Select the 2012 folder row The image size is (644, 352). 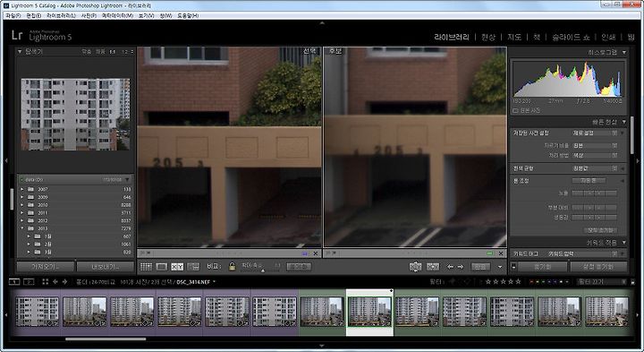75,220
